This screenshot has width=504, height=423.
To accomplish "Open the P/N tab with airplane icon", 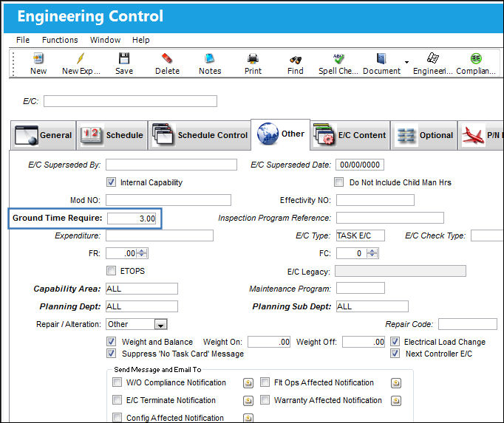I will click(481, 135).
